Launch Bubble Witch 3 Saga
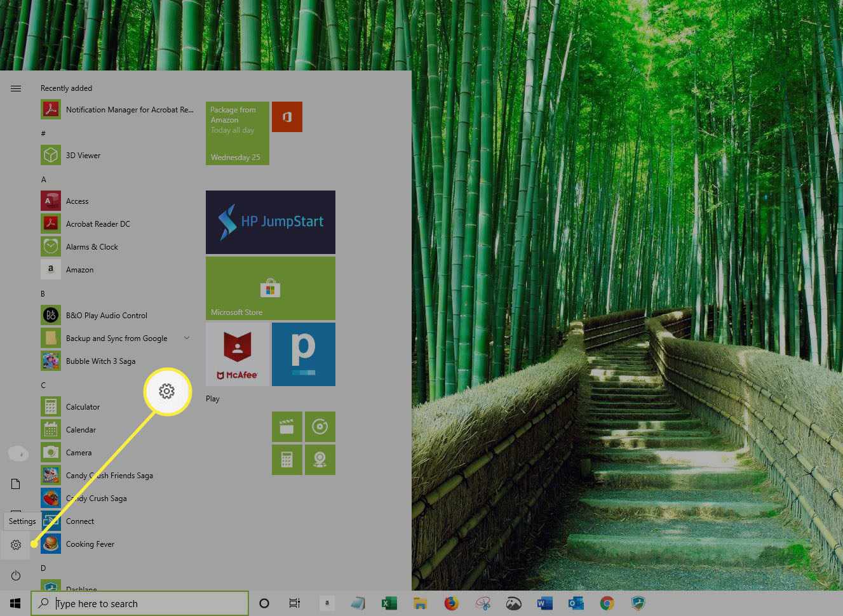Viewport: 843px width, 616px height. pyautogui.click(x=118, y=361)
